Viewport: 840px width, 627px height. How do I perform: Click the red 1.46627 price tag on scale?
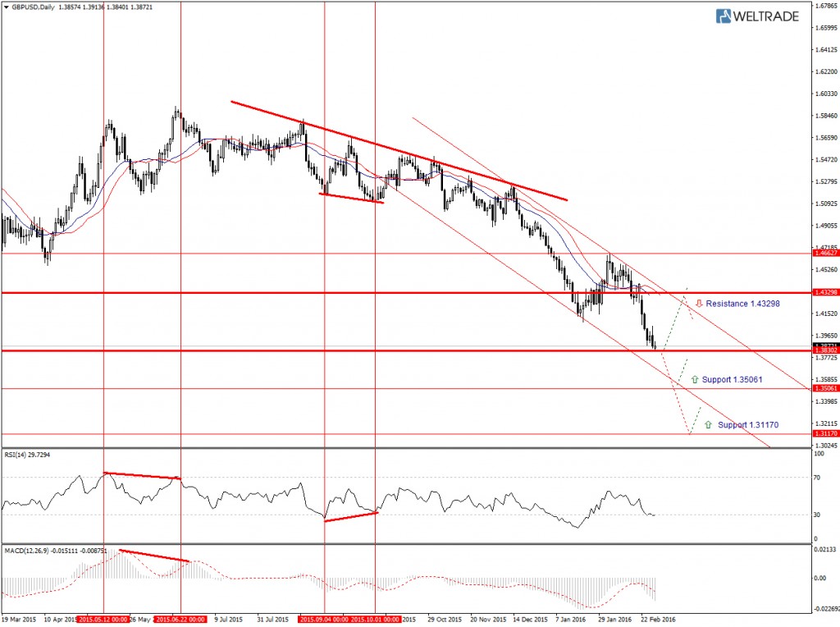[x=826, y=253]
